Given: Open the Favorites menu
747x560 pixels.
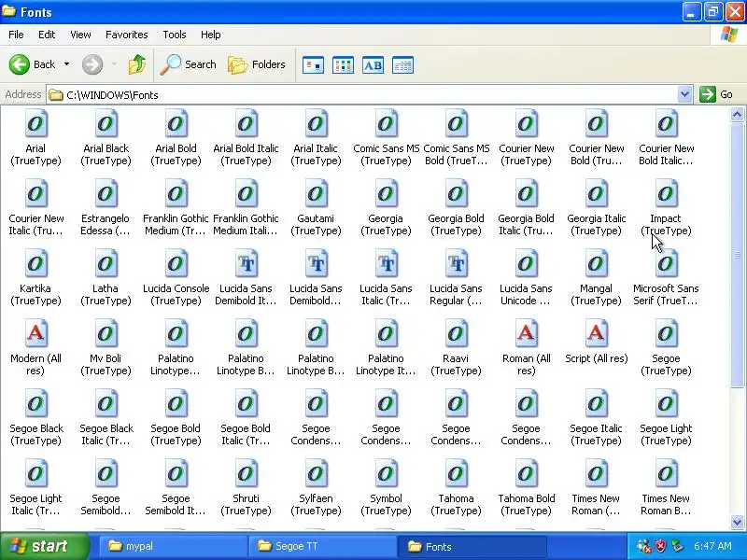Looking at the screenshot, I should click(127, 35).
